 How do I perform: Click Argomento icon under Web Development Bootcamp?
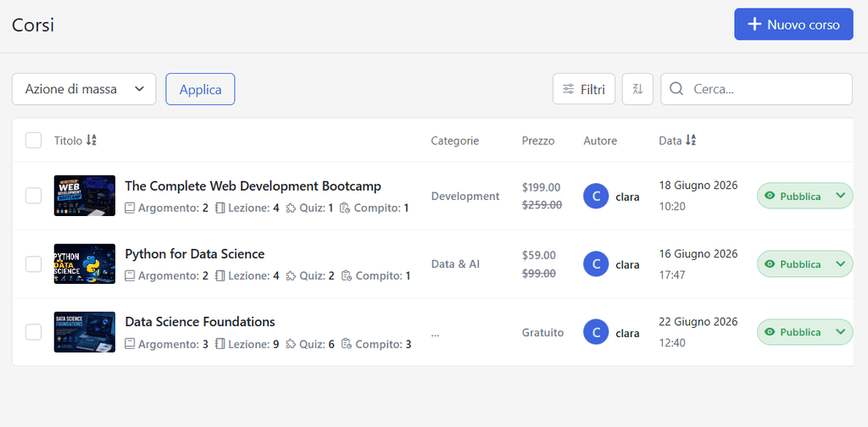130,208
